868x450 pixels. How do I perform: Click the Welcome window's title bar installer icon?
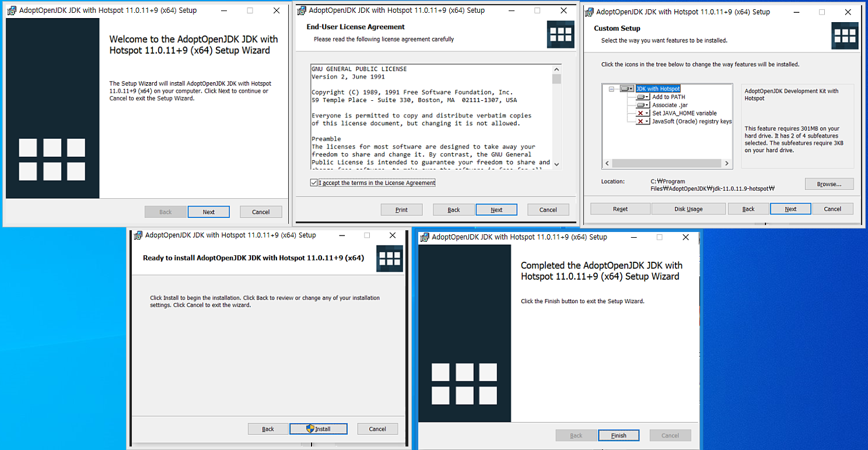click(x=12, y=10)
